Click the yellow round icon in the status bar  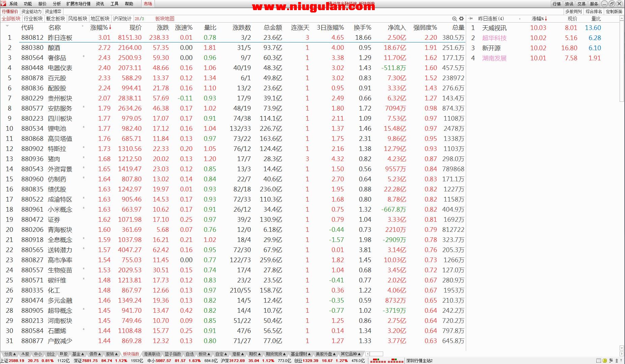pos(605,361)
